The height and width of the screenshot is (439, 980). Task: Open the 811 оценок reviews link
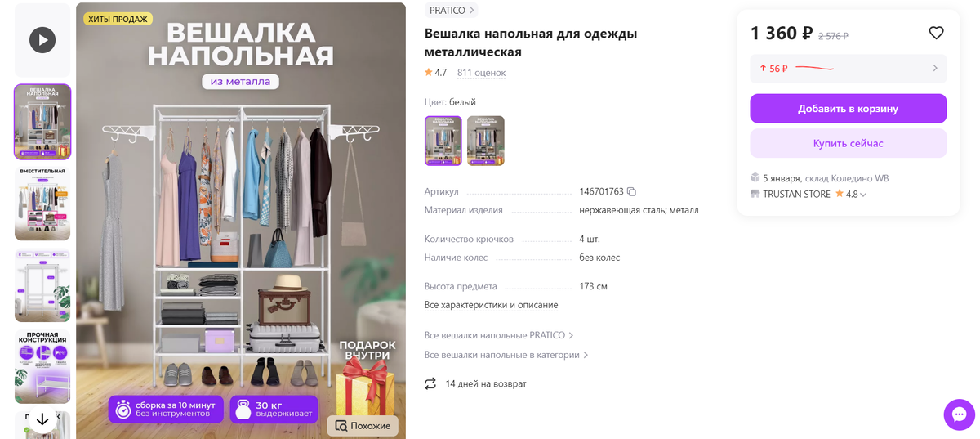481,73
